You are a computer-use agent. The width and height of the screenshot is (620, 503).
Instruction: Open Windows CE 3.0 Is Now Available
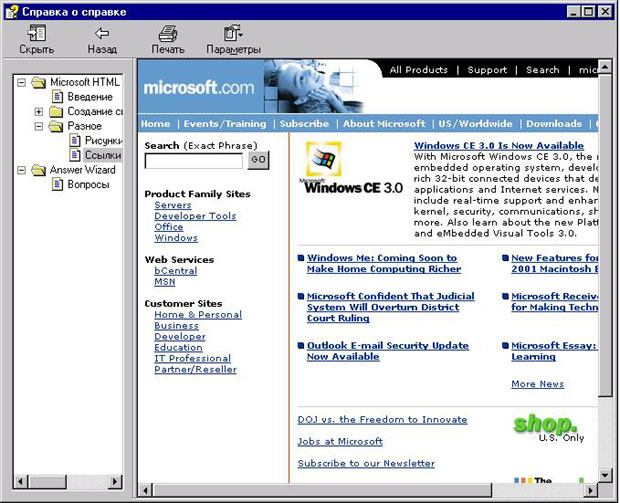click(499, 146)
